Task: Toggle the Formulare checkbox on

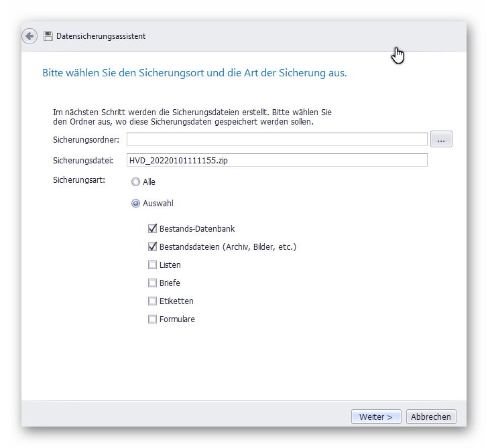Action: [x=153, y=319]
